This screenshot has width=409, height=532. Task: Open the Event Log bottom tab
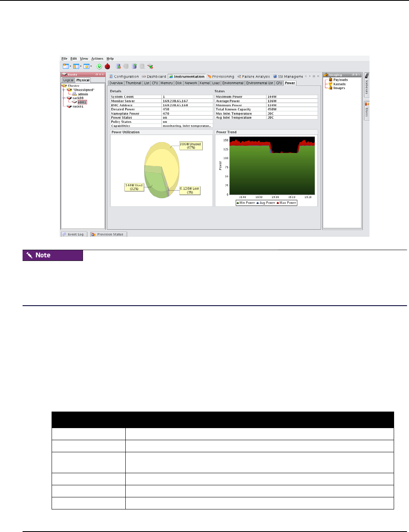[x=73, y=234]
